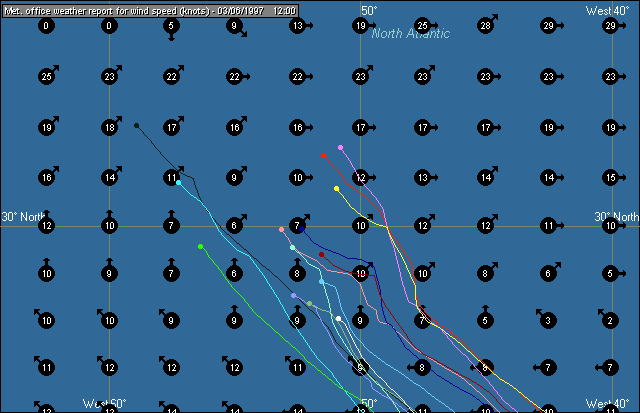Image resolution: width=640 pixels, height=413 pixels.
Task: Click the 28-knot wind marker
Action: pyautogui.click(x=486, y=26)
